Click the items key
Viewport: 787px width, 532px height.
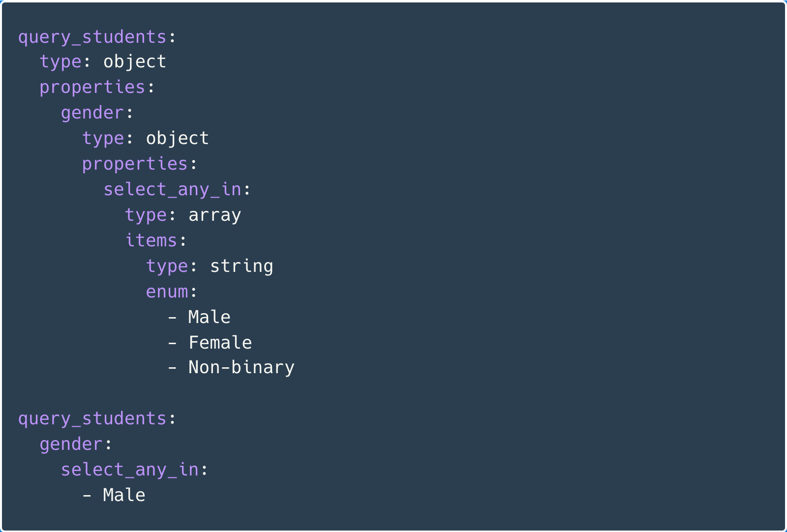pyautogui.click(x=151, y=240)
